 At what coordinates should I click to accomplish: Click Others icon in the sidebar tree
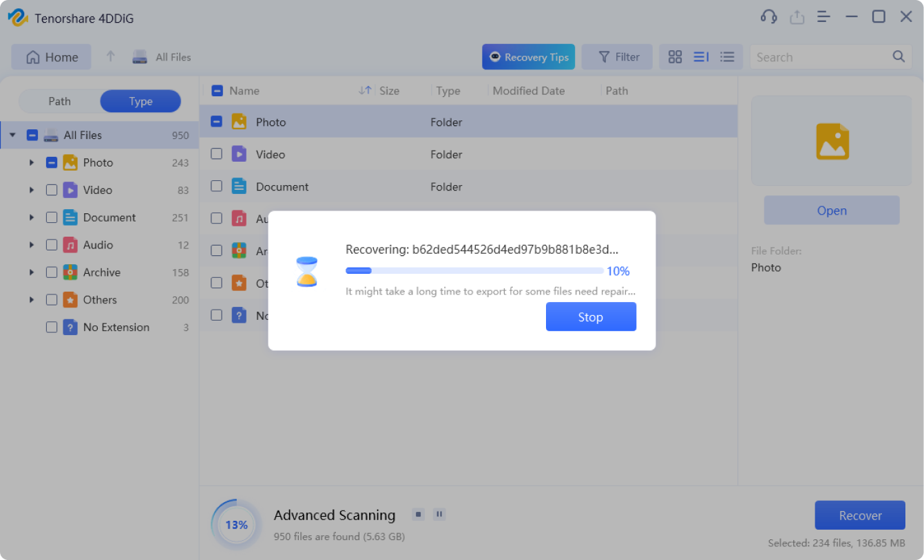(70, 300)
